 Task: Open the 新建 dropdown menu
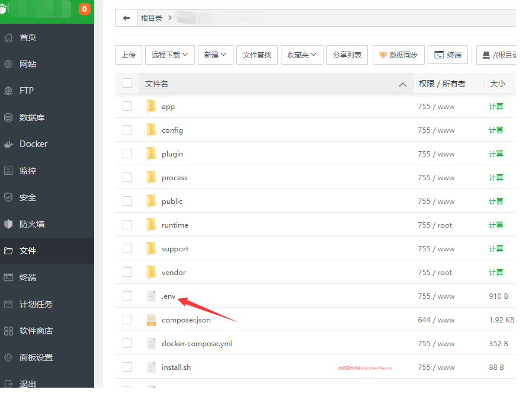pos(215,55)
